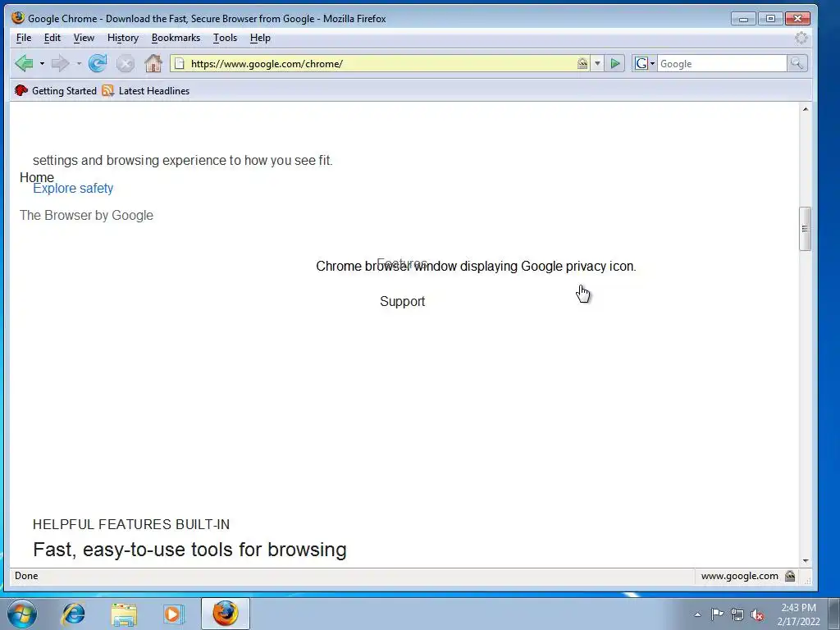Click the status bar security padlock icon
Viewport: 840px width, 630px height.
(x=790, y=576)
